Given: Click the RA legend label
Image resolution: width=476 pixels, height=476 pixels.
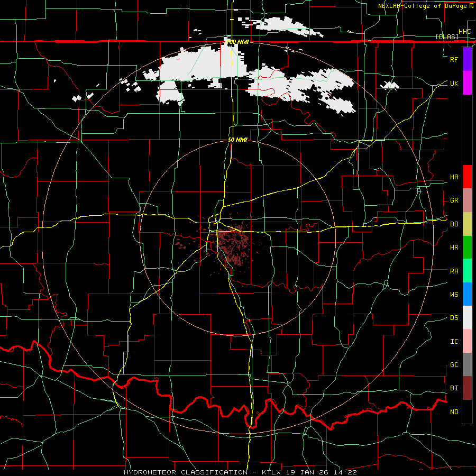Looking at the screenshot, I should [x=454, y=271].
